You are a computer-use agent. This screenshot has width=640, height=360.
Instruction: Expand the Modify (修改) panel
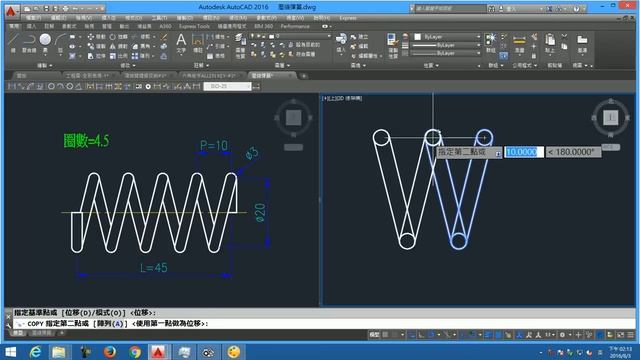(x=127, y=65)
